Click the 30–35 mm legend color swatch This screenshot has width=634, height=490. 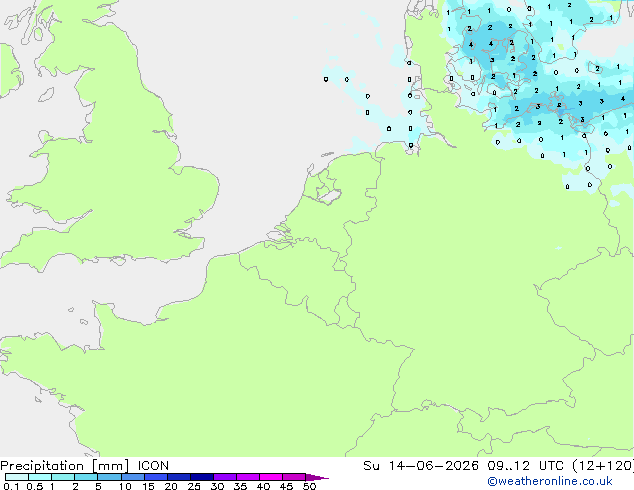pos(225,477)
